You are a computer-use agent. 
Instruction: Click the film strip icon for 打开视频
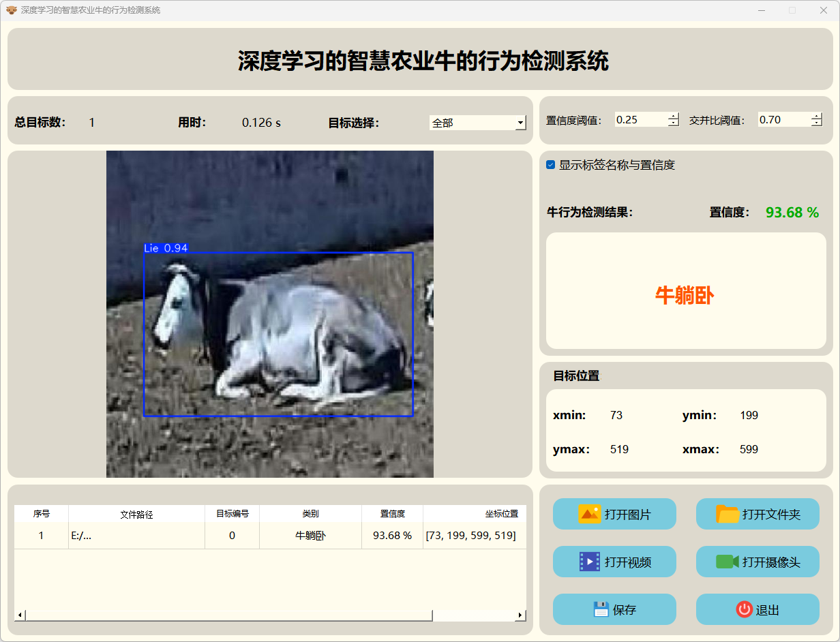coord(590,562)
